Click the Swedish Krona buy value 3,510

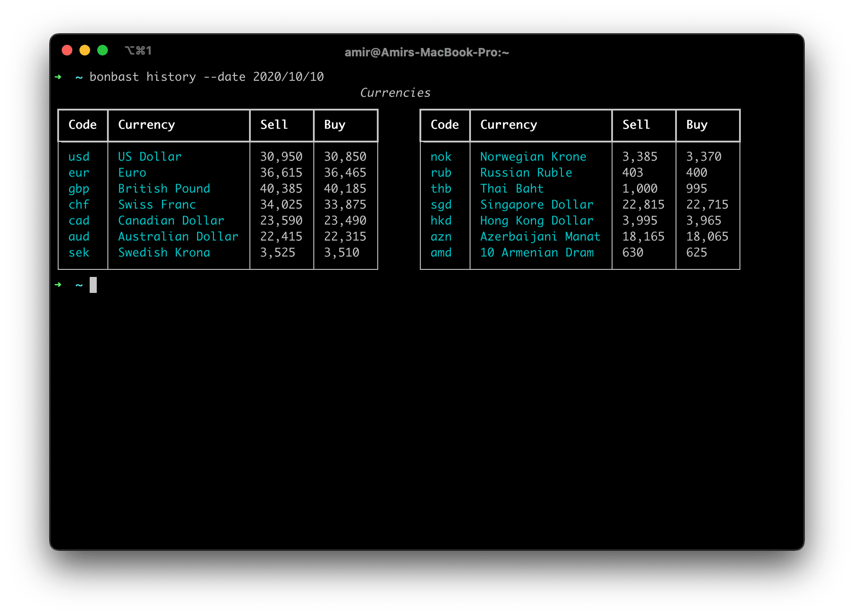click(342, 253)
